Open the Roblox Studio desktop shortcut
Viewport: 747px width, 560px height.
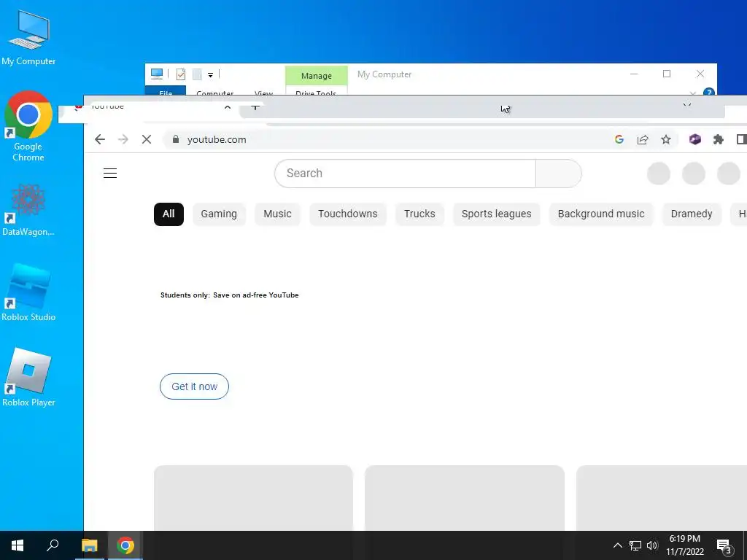[28, 293]
